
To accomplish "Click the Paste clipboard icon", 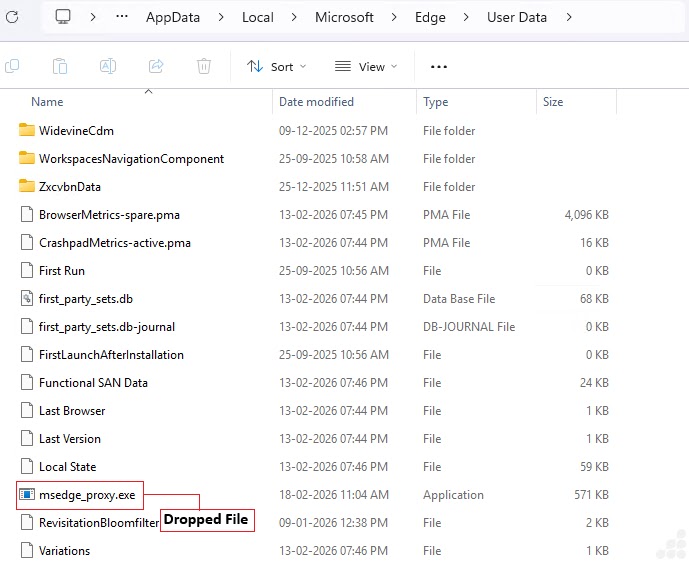I will tap(60, 66).
